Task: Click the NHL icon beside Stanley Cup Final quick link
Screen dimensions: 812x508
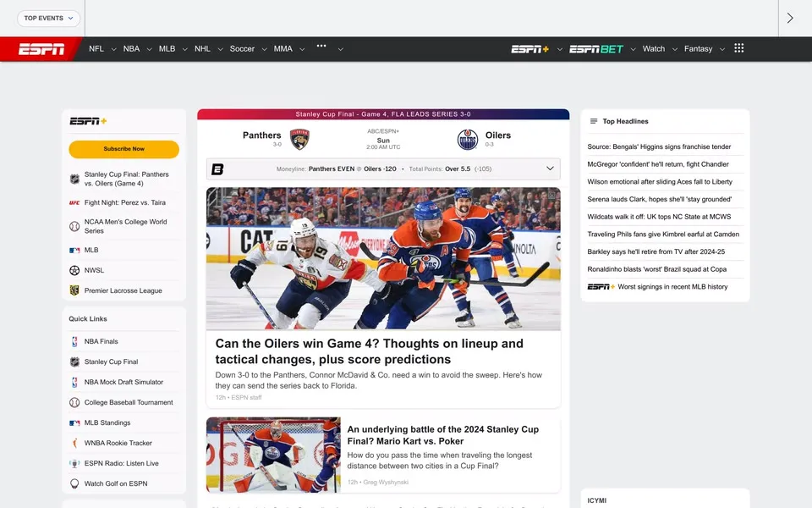Action: 74,362
